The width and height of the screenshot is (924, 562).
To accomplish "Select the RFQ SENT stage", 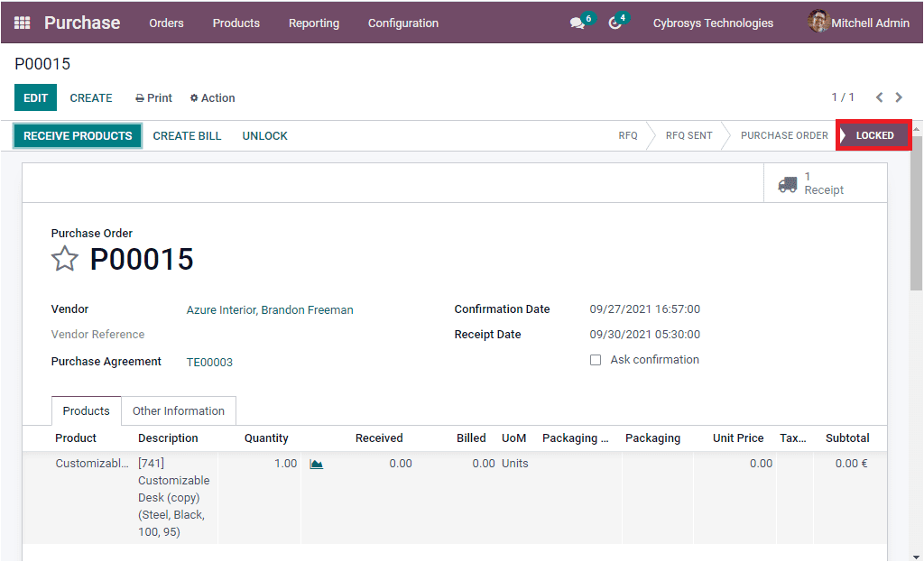I will (x=688, y=134).
